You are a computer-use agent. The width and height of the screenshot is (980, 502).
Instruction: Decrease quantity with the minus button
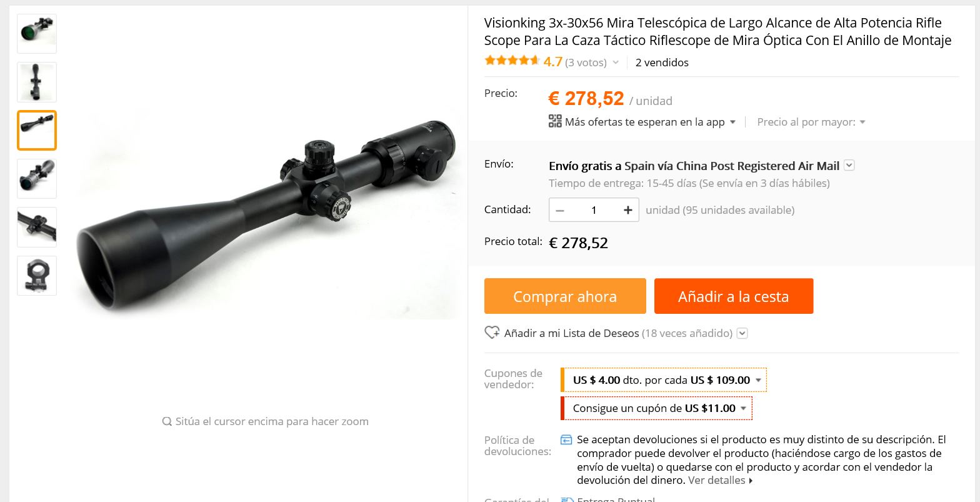tap(560, 210)
